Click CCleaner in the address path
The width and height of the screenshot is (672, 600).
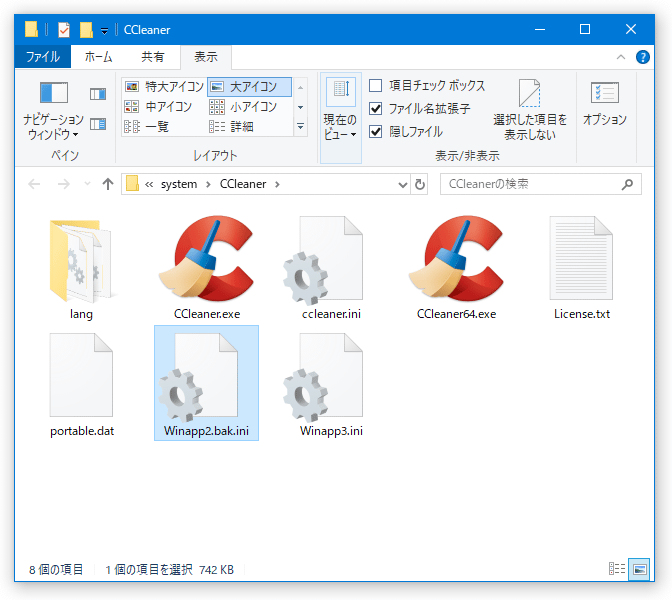pos(243,184)
